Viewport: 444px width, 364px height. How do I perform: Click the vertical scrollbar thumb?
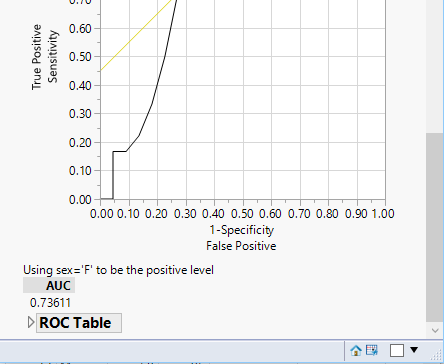[x=434, y=227]
